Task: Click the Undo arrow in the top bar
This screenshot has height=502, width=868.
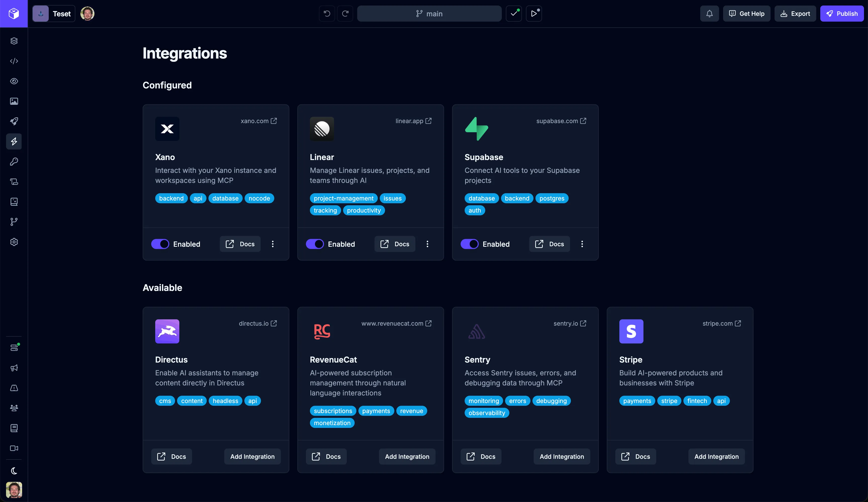Action: 326,13
